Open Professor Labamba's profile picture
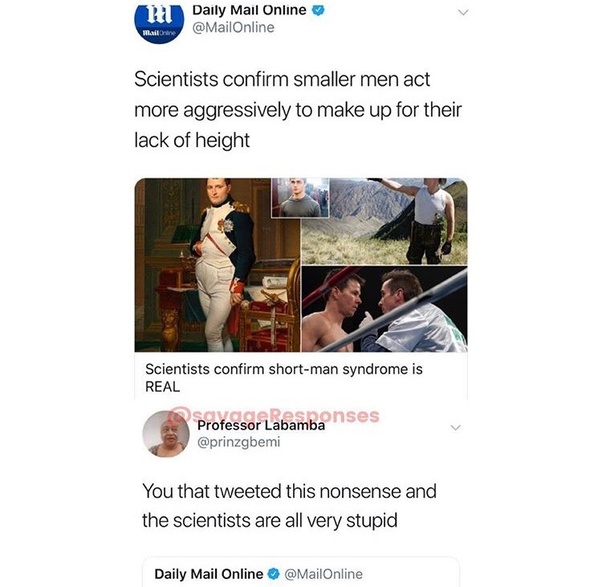This screenshot has height=587, width=602. pyautogui.click(x=166, y=434)
